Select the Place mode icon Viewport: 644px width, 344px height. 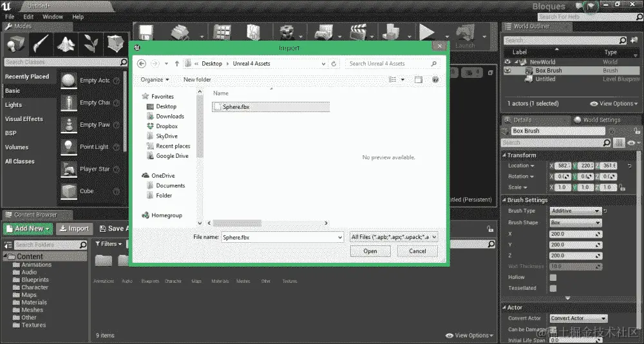[15, 44]
